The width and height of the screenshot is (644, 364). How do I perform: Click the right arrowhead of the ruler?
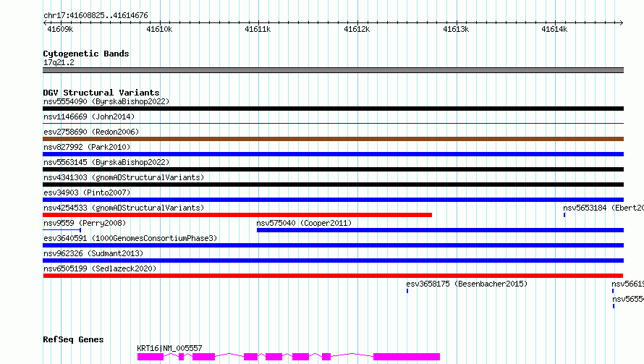pos(622,22)
